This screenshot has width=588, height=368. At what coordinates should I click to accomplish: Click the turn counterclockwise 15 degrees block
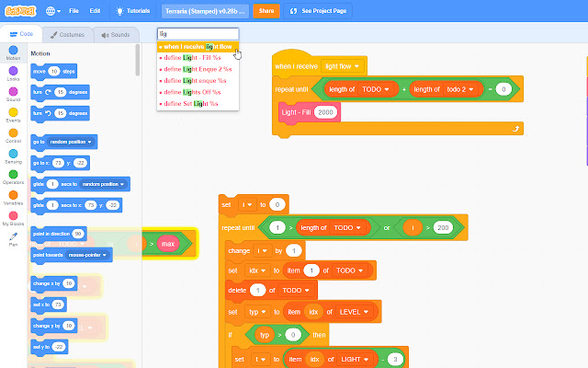tap(60, 113)
